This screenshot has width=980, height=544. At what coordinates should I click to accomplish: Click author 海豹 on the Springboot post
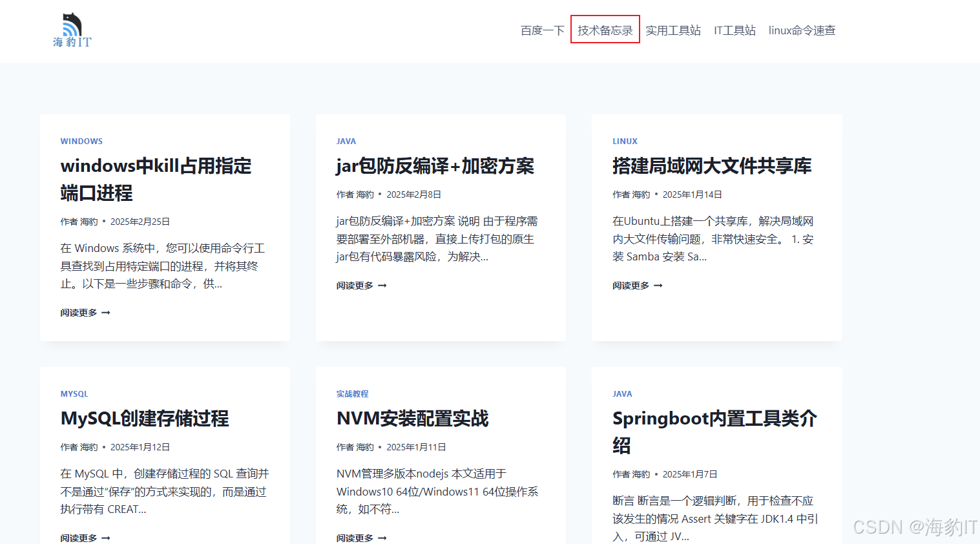coord(641,474)
